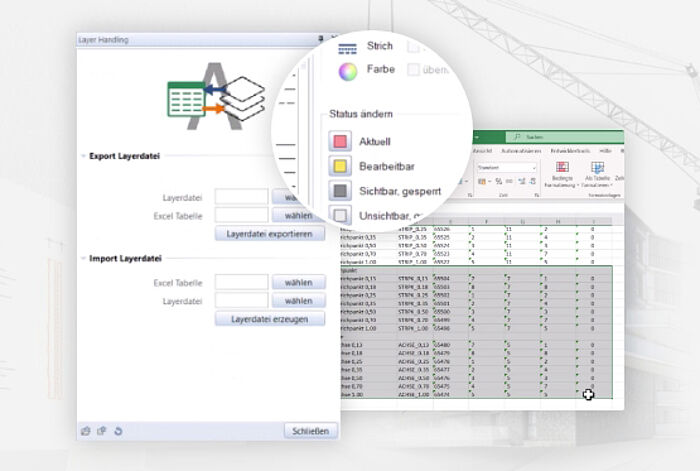This screenshot has height=471, width=700.
Task: Click the Als Tabelle formatieren icon
Action: click(597, 168)
